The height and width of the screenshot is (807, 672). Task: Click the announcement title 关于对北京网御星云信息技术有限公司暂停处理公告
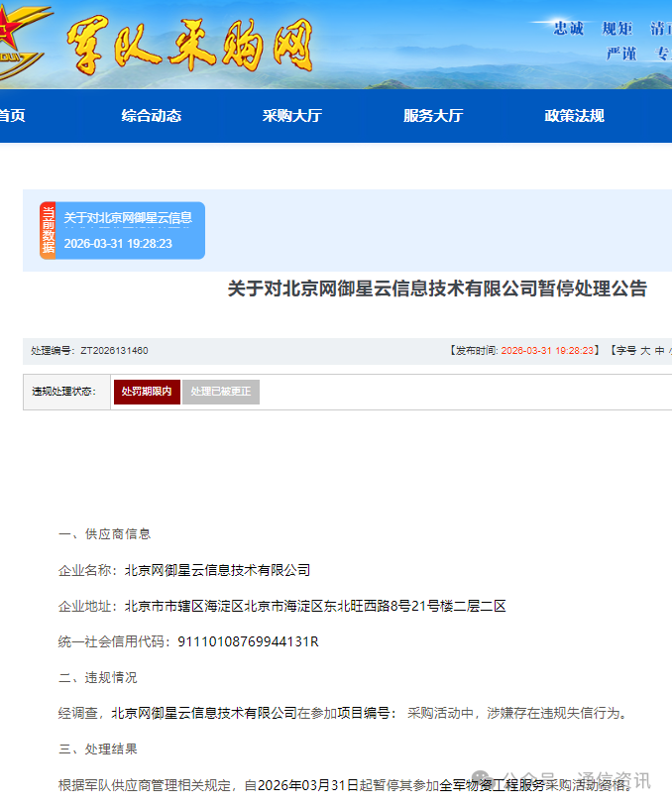click(x=437, y=288)
